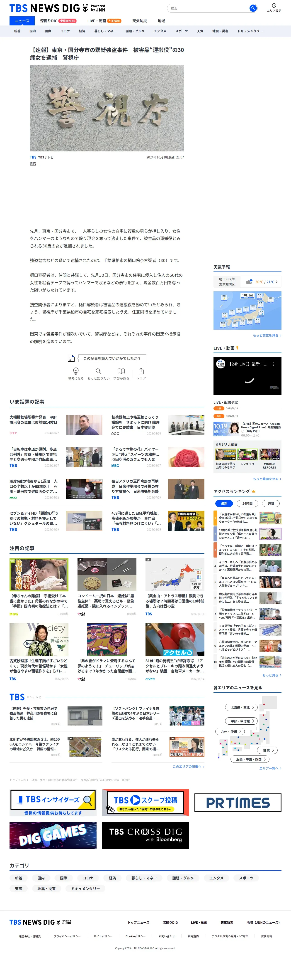Click the 地震・災害 category pill at bottom
Screen dimensions: 291x980
point(46,889)
